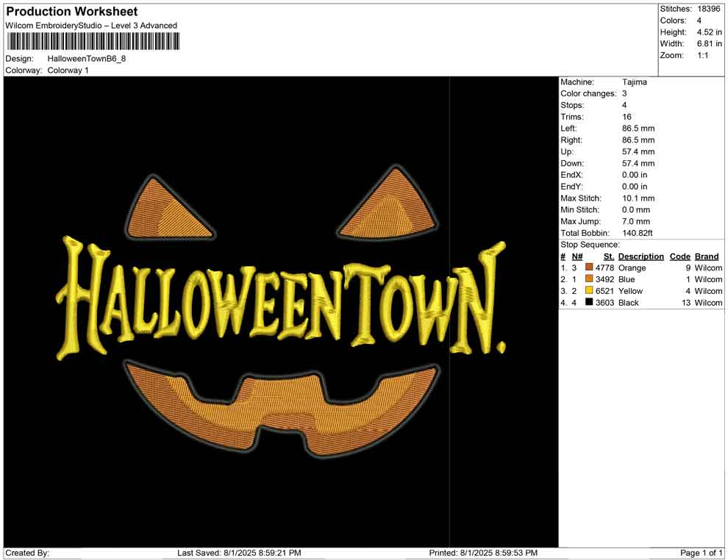Click the 'EndY:' label
Image resolution: width=728 pixels, height=560 pixels.
[x=571, y=186]
